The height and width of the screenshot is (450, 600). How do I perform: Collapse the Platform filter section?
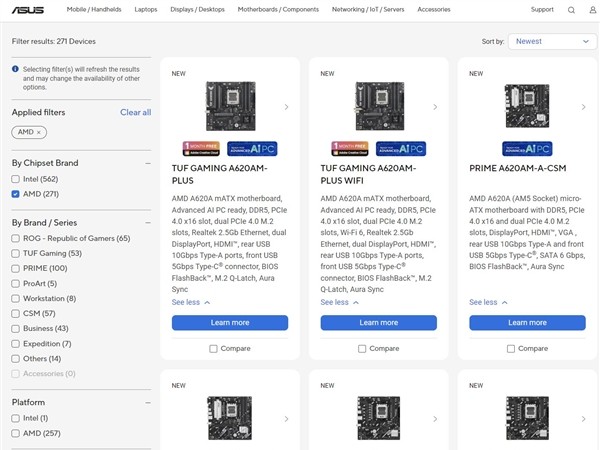148,403
